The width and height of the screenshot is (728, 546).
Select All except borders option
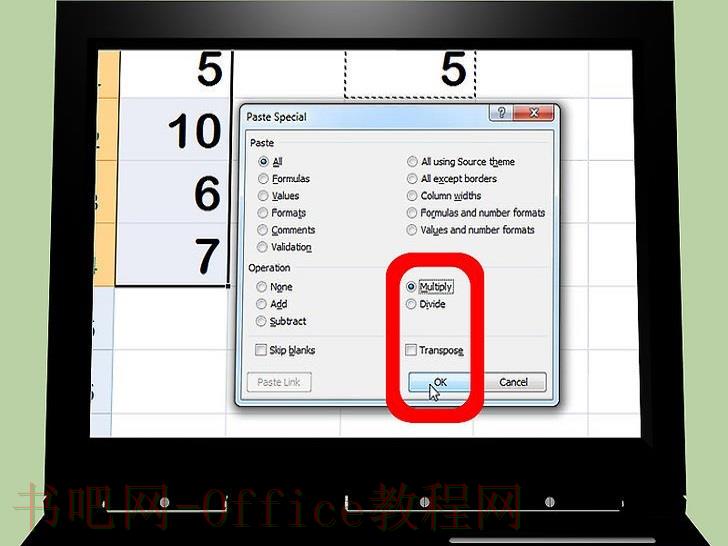coord(412,179)
